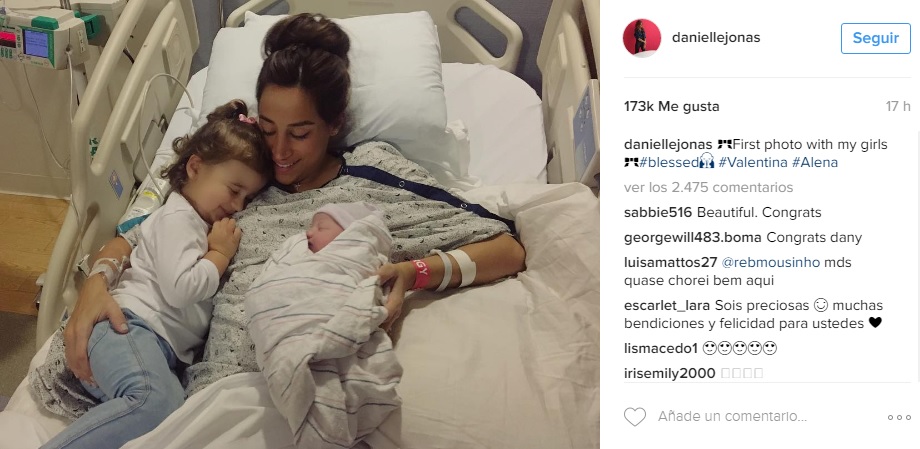Open the @rebmousinho mention
Viewport: 920px width, 449px height.
771,262
